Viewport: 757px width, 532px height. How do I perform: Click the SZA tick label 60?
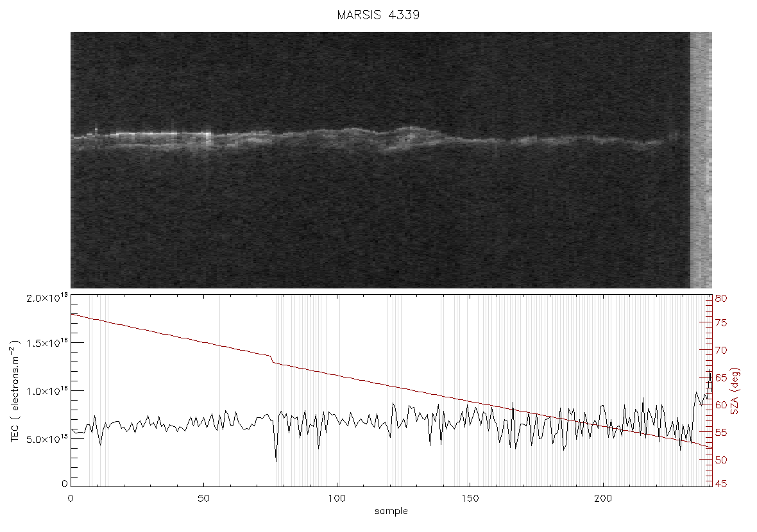pos(721,404)
